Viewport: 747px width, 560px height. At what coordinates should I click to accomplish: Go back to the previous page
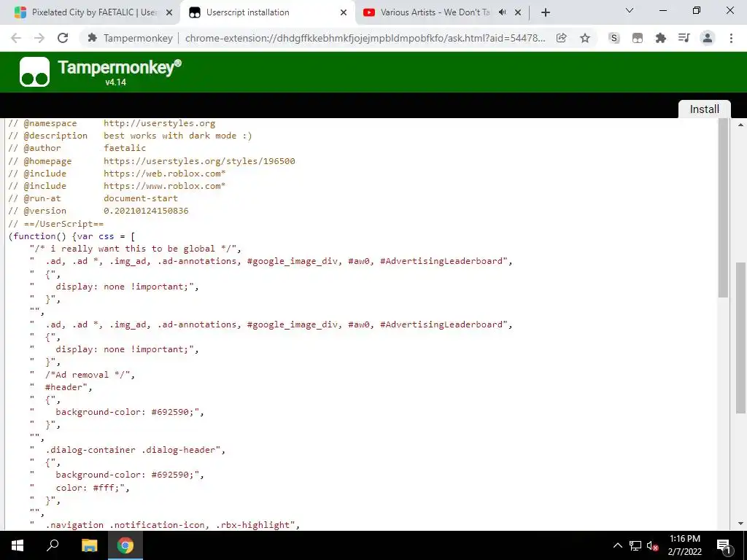pos(16,38)
